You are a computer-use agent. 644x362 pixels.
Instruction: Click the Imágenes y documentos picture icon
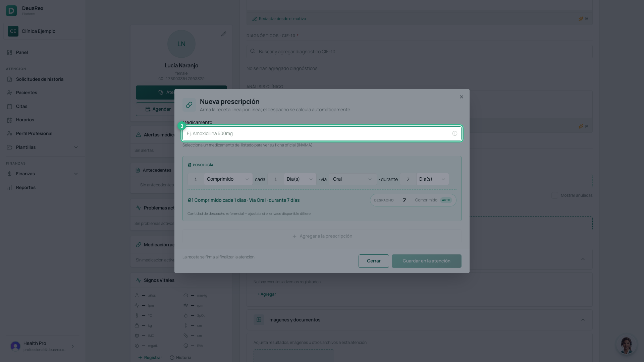point(259,320)
